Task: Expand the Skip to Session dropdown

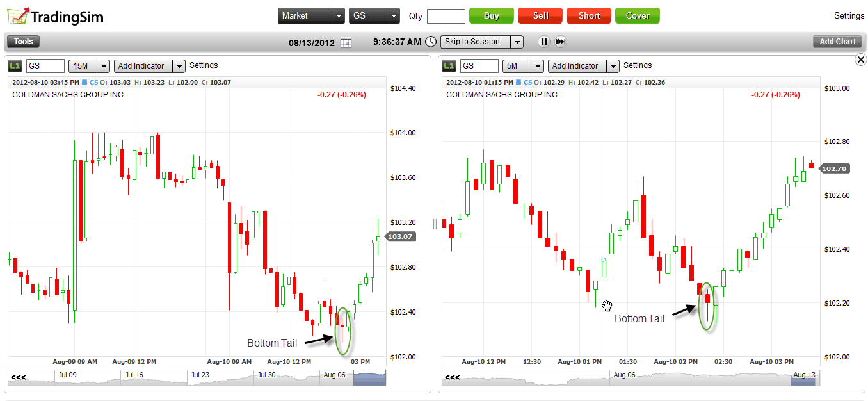Action: click(x=481, y=42)
